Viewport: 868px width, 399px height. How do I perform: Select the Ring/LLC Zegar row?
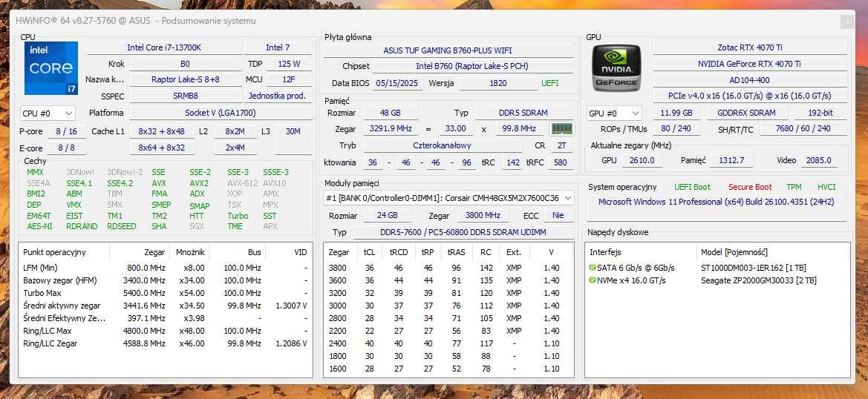[x=165, y=343]
